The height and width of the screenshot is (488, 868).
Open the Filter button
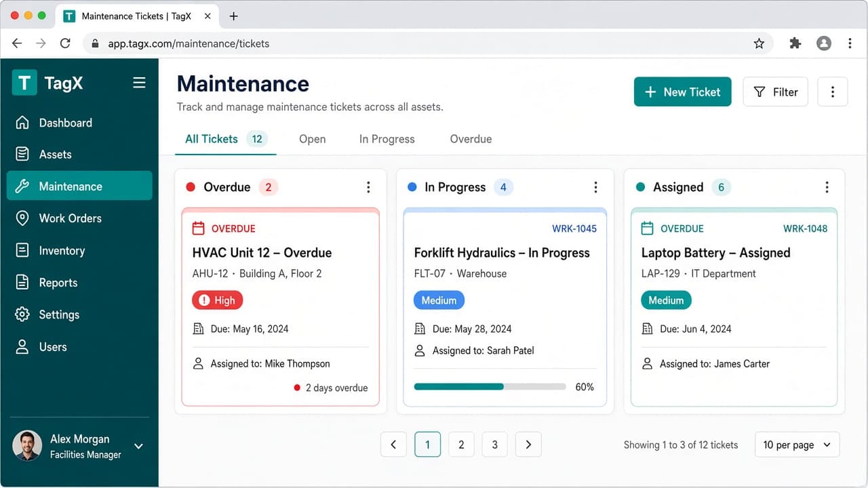pyautogui.click(x=776, y=92)
